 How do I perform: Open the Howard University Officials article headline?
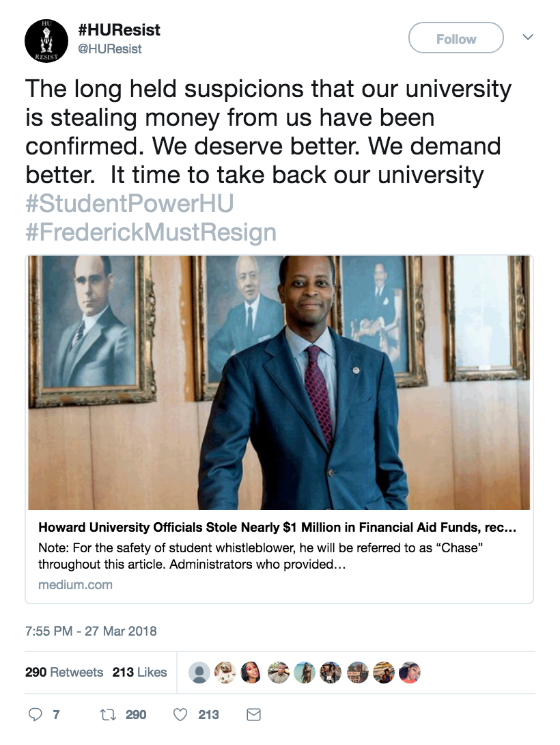pos(277,528)
